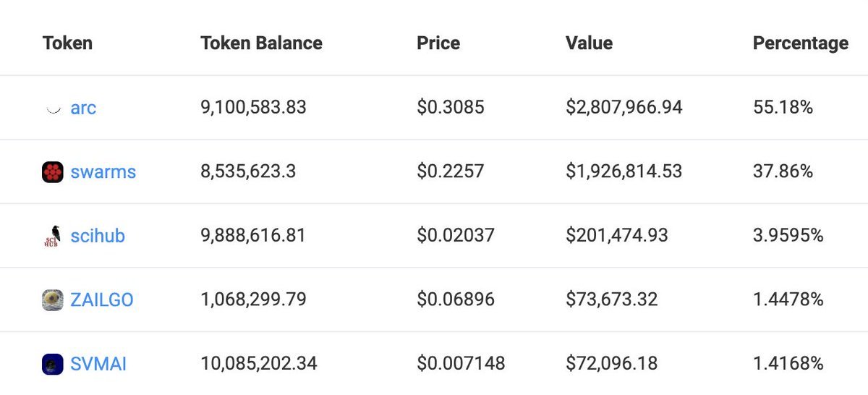The image size is (868, 395).
Task: Sort by Price column header
Action: [438, 43]
